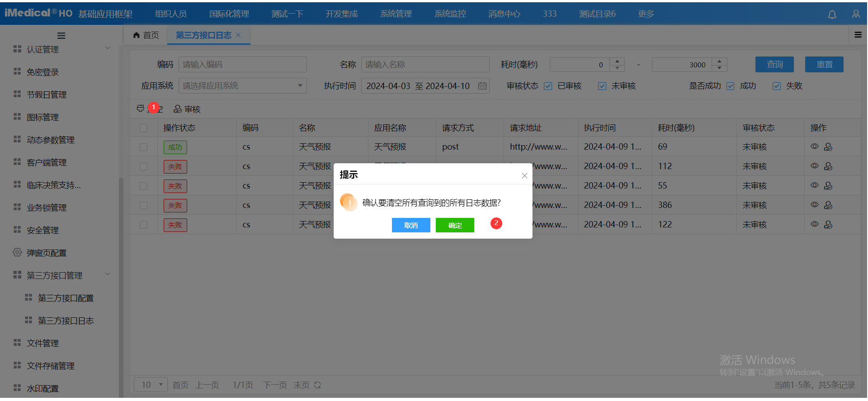Click the notification bell icon

832,14
